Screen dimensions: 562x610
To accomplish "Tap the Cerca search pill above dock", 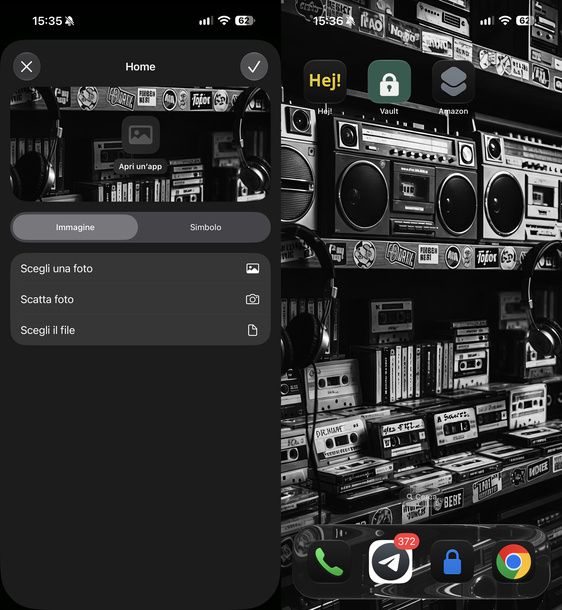I will click(x=421, y=497).
